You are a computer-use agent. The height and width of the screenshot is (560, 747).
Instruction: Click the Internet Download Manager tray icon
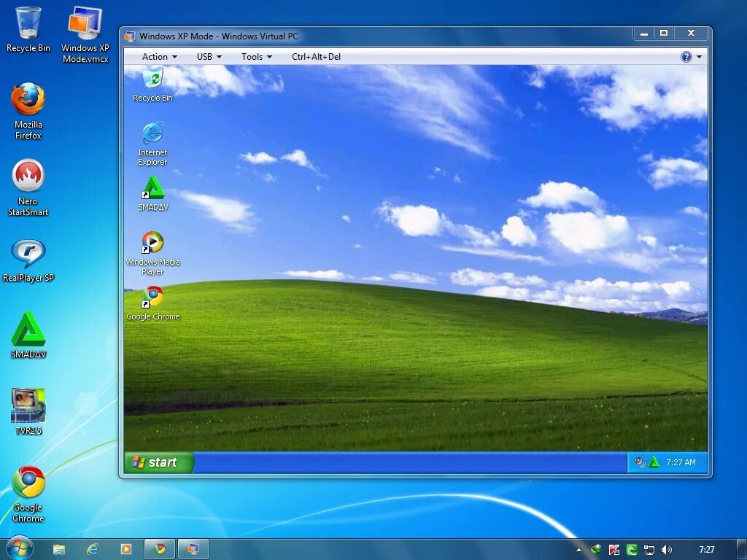click(x=596, y=550)
